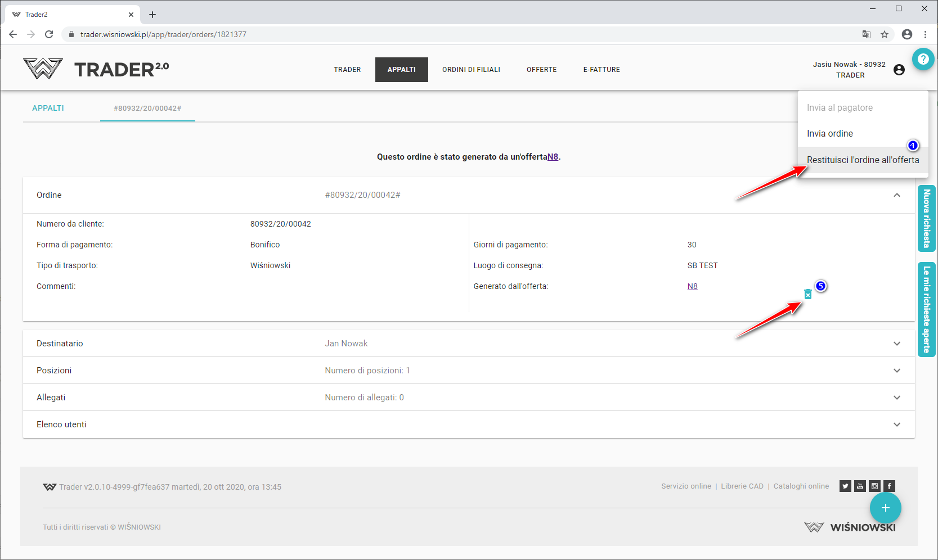Open the Instagram social icon in footer
The image size is (938, 560).
[874, 486]
